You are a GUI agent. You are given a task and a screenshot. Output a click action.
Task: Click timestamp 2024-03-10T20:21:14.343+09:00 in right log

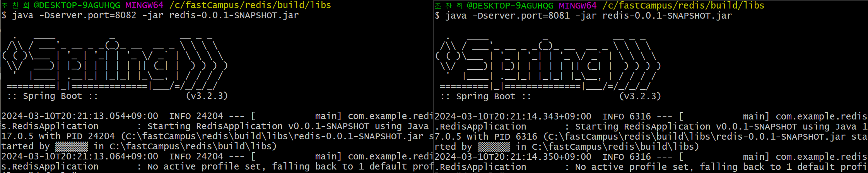[513, 116]
